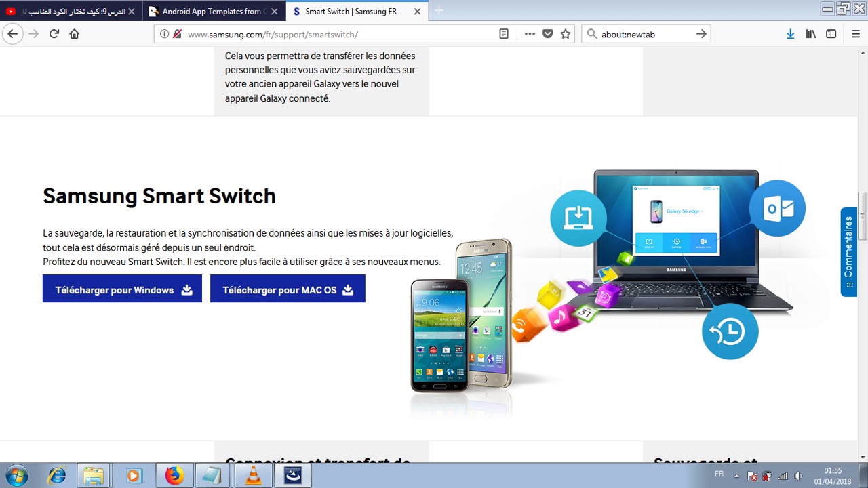This screenshot has height=488, width=868.
Task: Close the Android App Templates tab
Action: 274,12
